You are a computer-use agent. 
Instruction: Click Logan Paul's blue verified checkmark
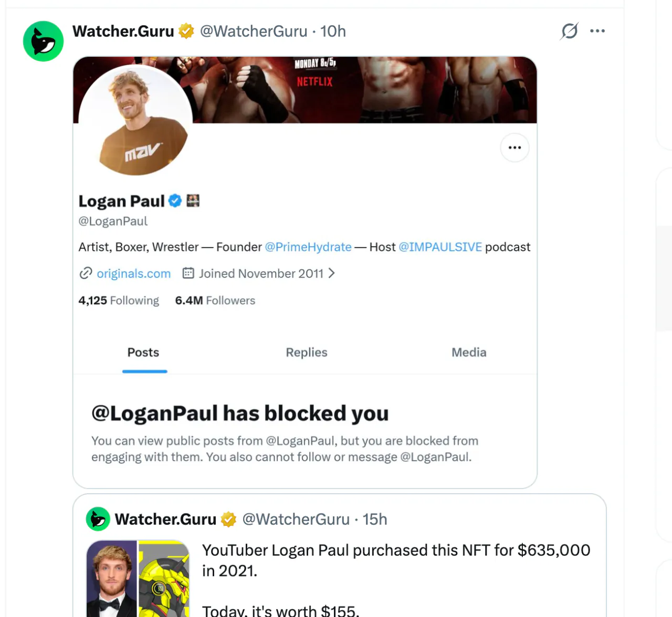tap(175, 201)
